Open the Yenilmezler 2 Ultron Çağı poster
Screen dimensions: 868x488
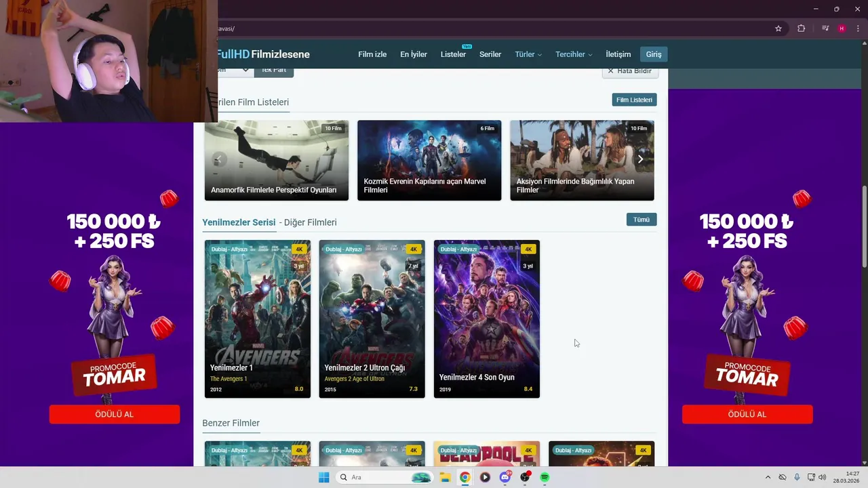click(x=372, y=319)
